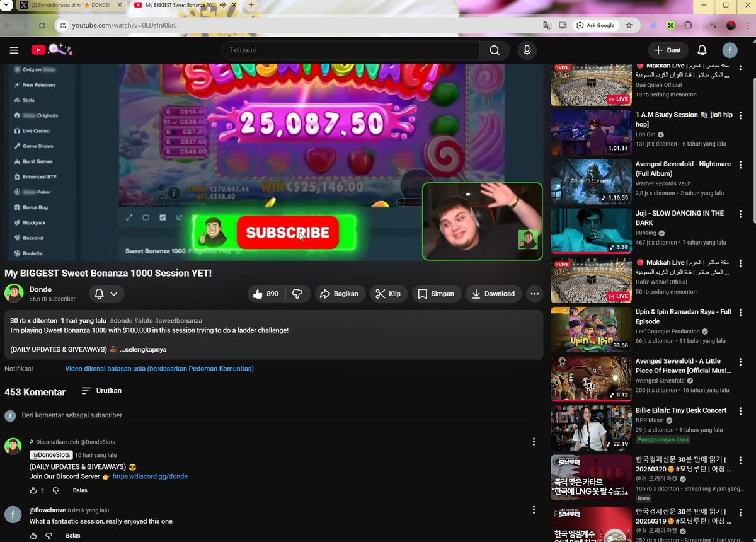The height and width of the screenshot is (542, 756).
Task: Open Billie Eilish Tiny Desk Concert thumbnail
Action: [591, 428]
